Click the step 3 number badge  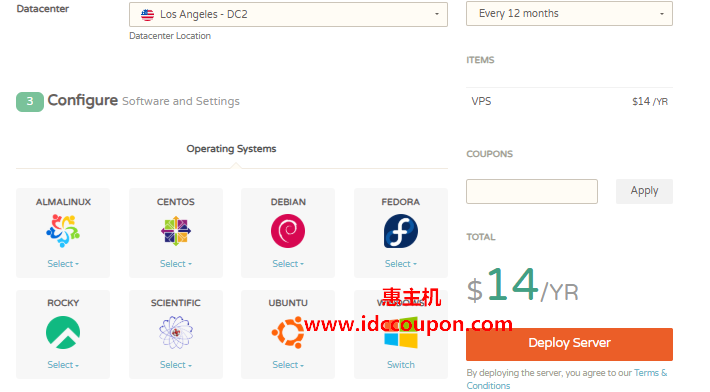[x=30, y=101]
